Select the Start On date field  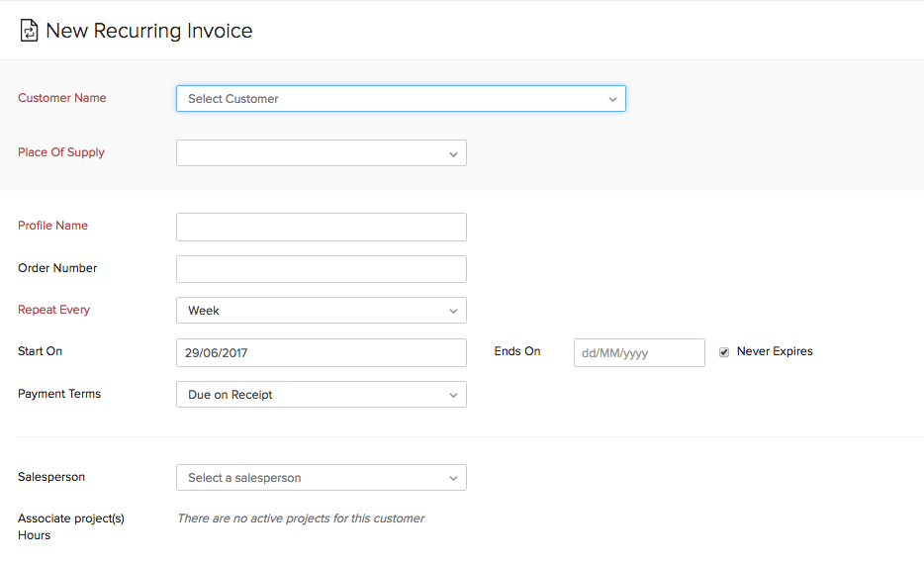(321, 353)
